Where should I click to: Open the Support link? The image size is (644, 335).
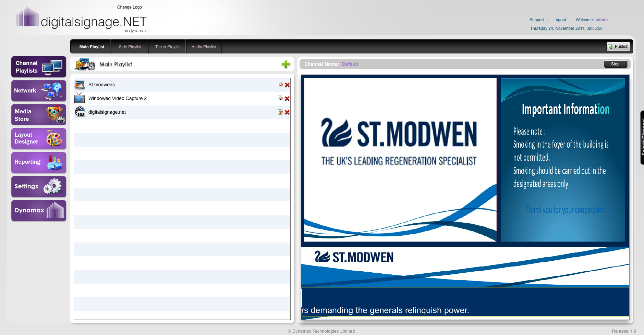click(x=536, y=20)
